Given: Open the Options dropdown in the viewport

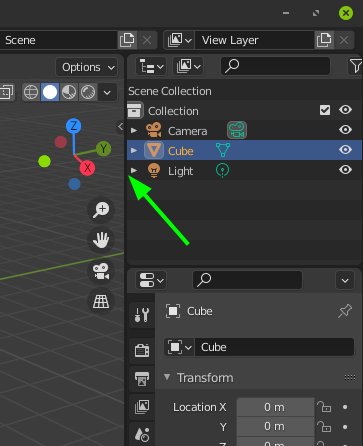Looking at the screenshot, I should [x=87, y=67].
